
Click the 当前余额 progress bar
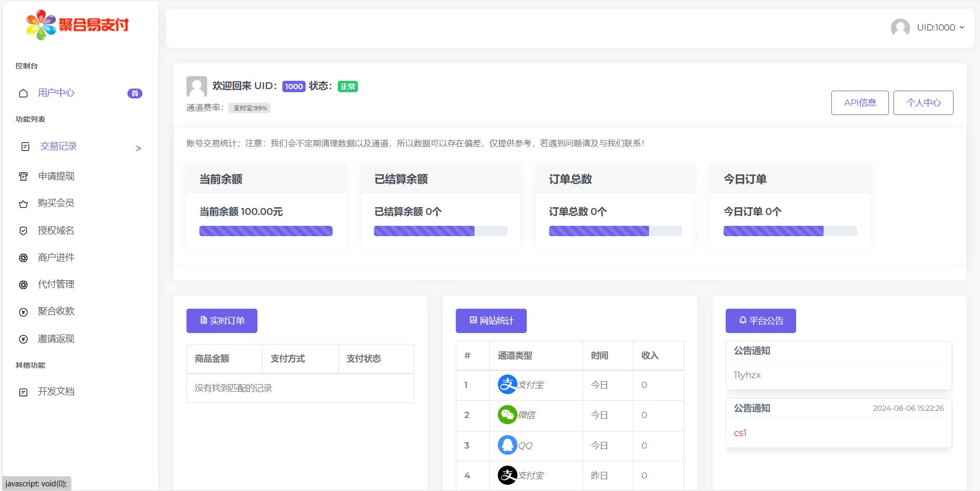(x=266, y=231)
